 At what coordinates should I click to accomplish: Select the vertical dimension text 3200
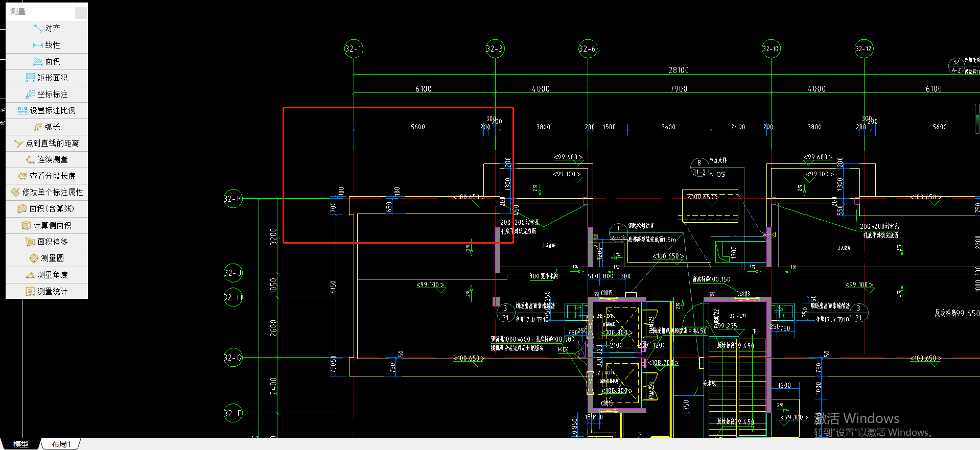point(273,236)
